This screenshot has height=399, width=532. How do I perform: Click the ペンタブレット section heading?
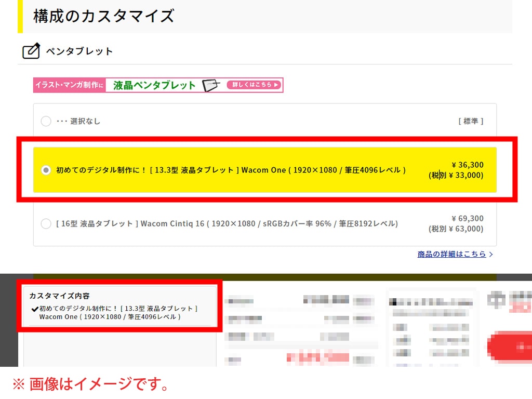79,51
